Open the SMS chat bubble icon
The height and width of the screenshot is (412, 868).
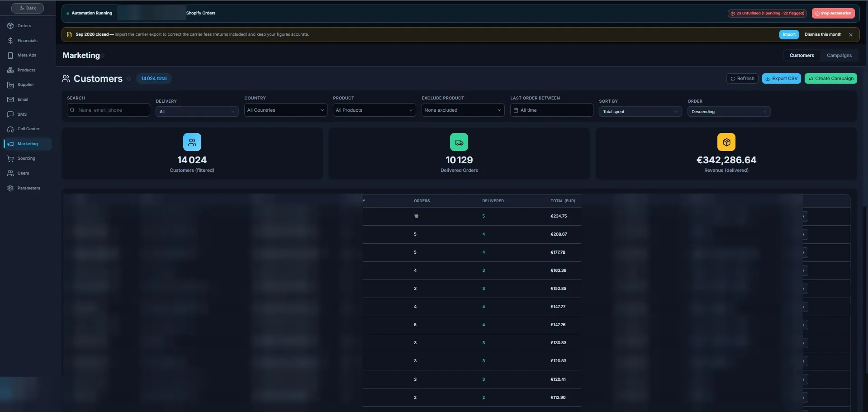click(x=10, y=114)
